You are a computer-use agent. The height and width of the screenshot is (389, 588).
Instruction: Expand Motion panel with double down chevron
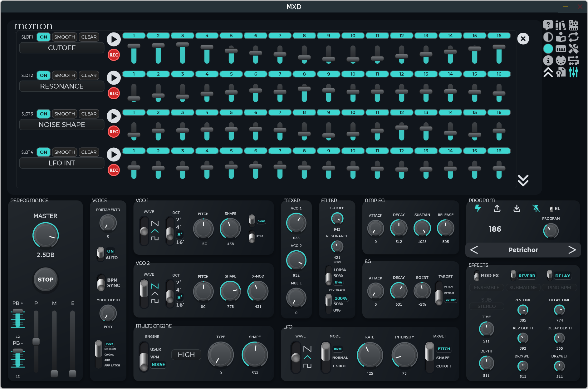point(523,180)
